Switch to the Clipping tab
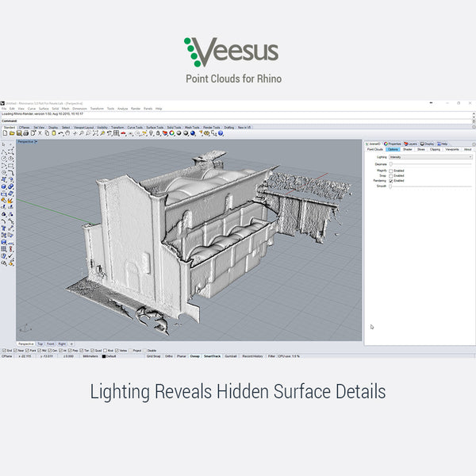Screen dimensions: 476x476 435,149
